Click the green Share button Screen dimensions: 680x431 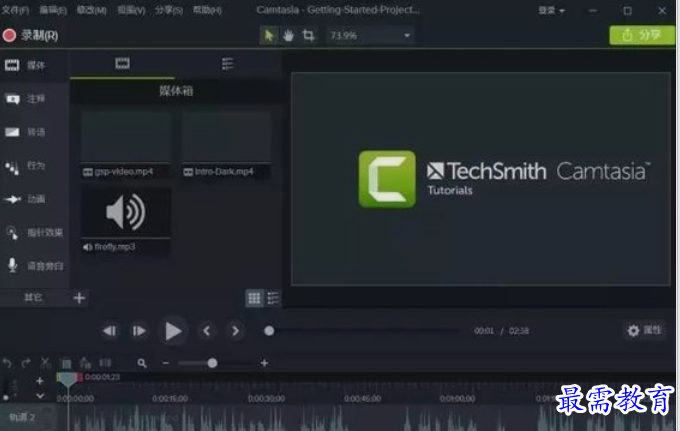tap(642, 35)
